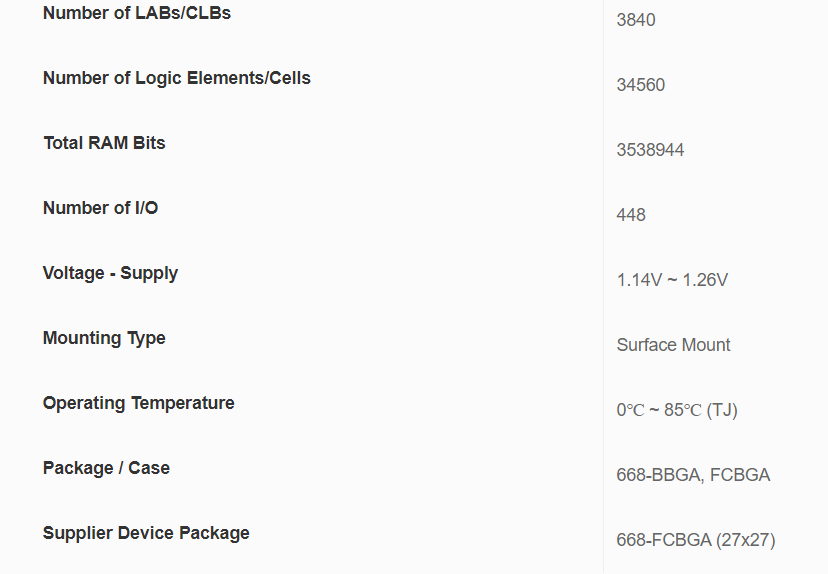Click the 'Operating Temperature' label
Viewport: 828px width, 574px height.
139,403
